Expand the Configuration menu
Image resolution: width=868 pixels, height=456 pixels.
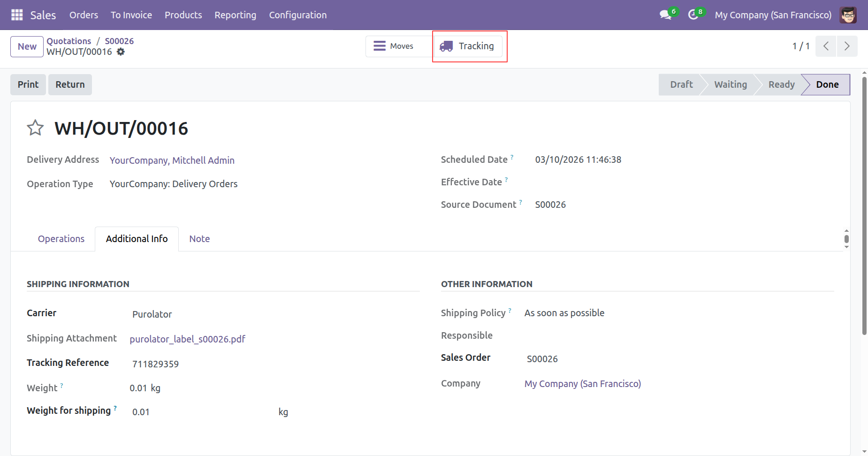297,15
